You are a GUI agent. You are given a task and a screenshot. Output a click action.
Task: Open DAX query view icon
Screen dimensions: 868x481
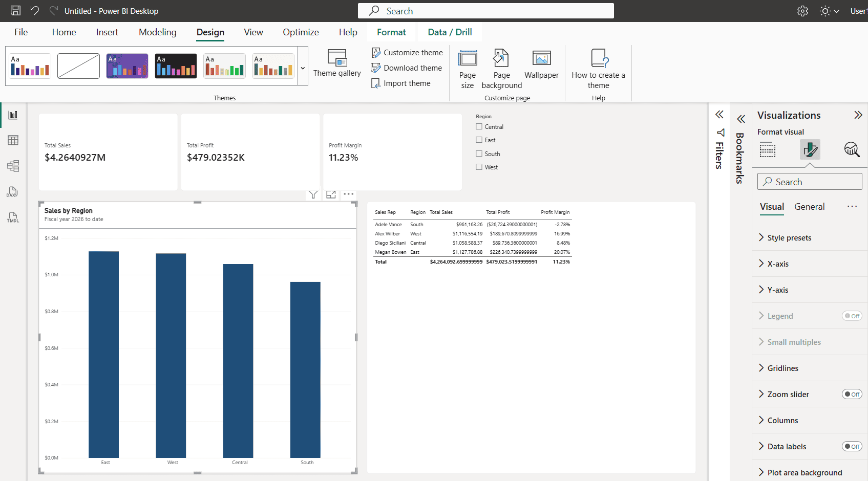click(x=13, y=192)
